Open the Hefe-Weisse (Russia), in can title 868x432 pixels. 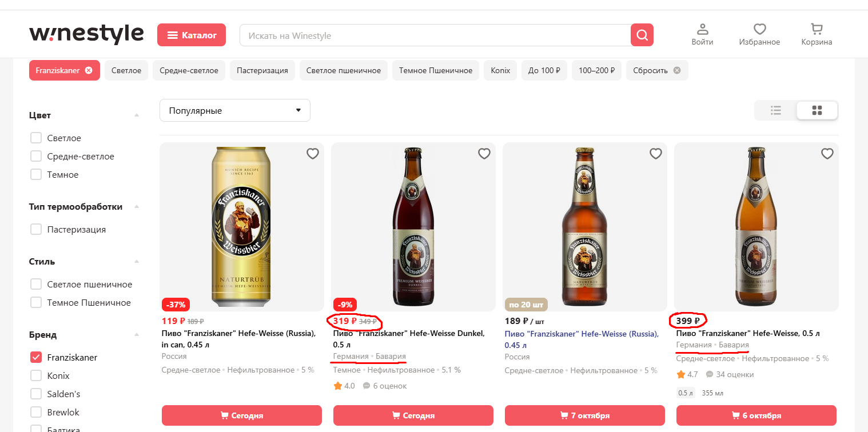tap(238, 339)
